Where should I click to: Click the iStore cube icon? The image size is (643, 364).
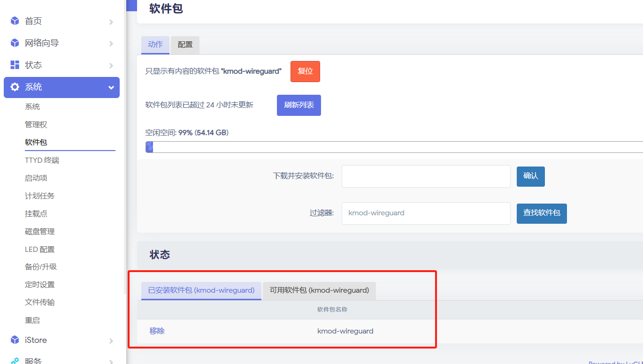[15, 340]
